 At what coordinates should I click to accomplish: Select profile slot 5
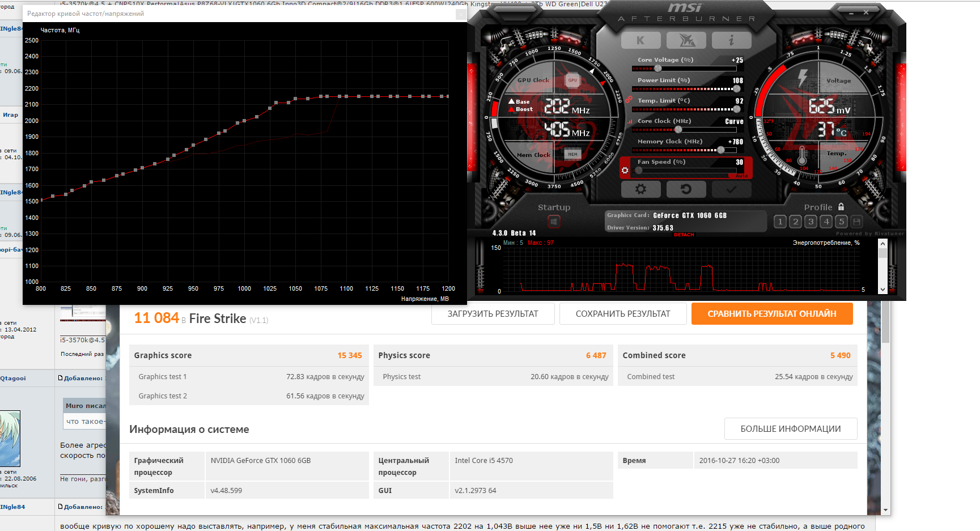842,222
